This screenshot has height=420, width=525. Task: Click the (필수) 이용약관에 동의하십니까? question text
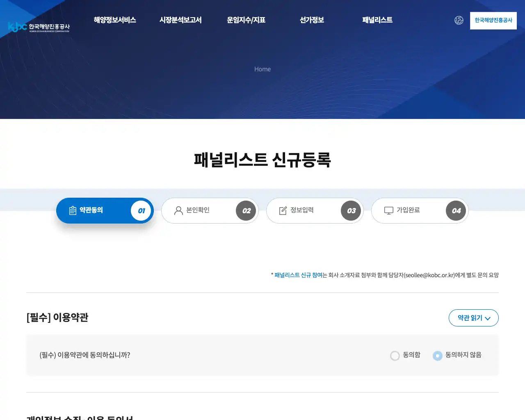85,355
